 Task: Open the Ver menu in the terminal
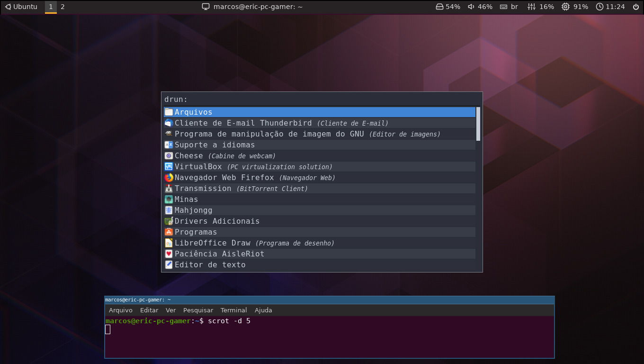pyautogui.click(x=170, y=310)
